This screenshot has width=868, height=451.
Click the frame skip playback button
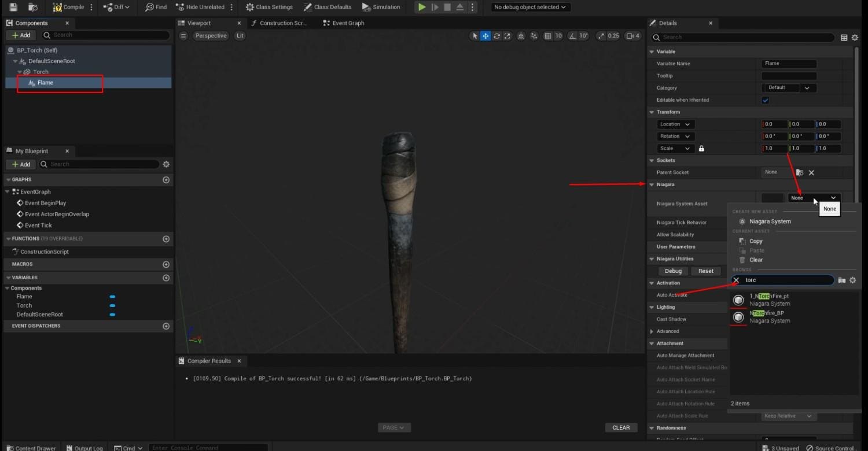435,7
